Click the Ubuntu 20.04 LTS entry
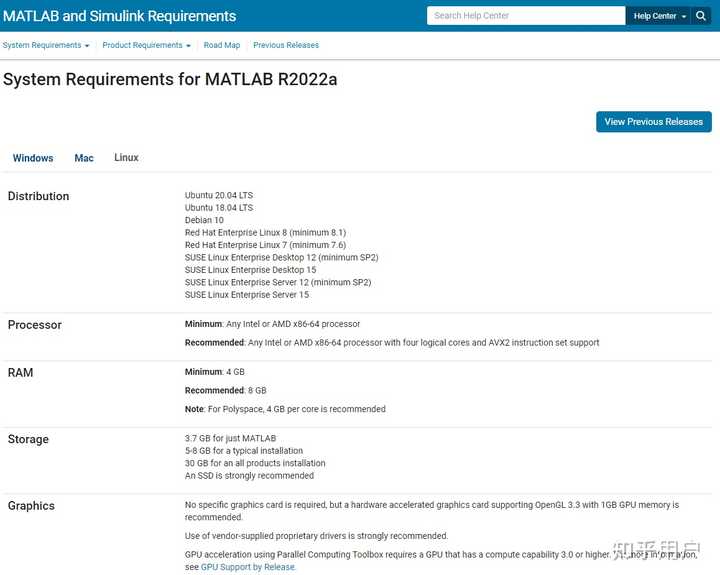This screenshot has width=720, height=575. (x=219, y=195)
